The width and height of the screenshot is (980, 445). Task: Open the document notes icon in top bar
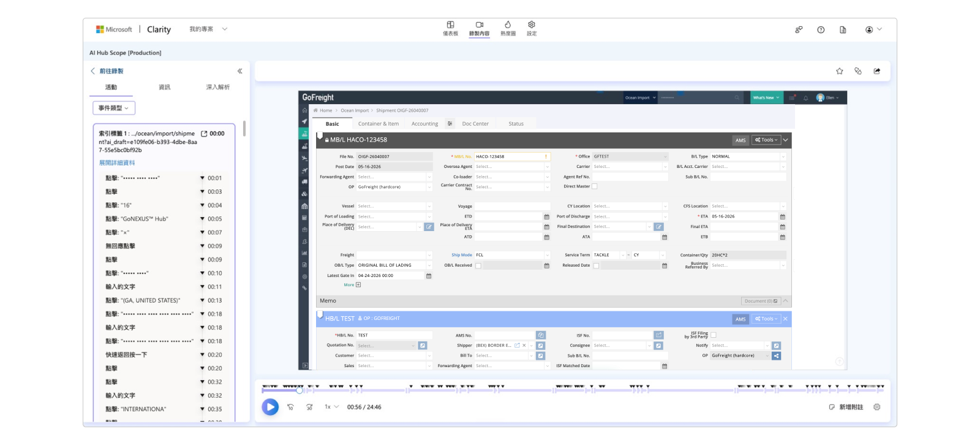(843, 29)
